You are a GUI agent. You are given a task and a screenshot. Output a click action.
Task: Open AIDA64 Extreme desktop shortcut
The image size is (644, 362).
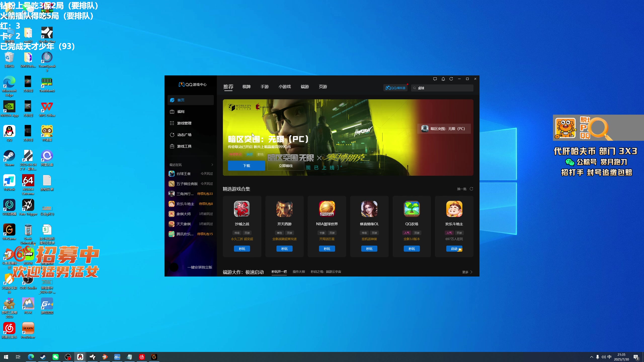tap(28, 185)
